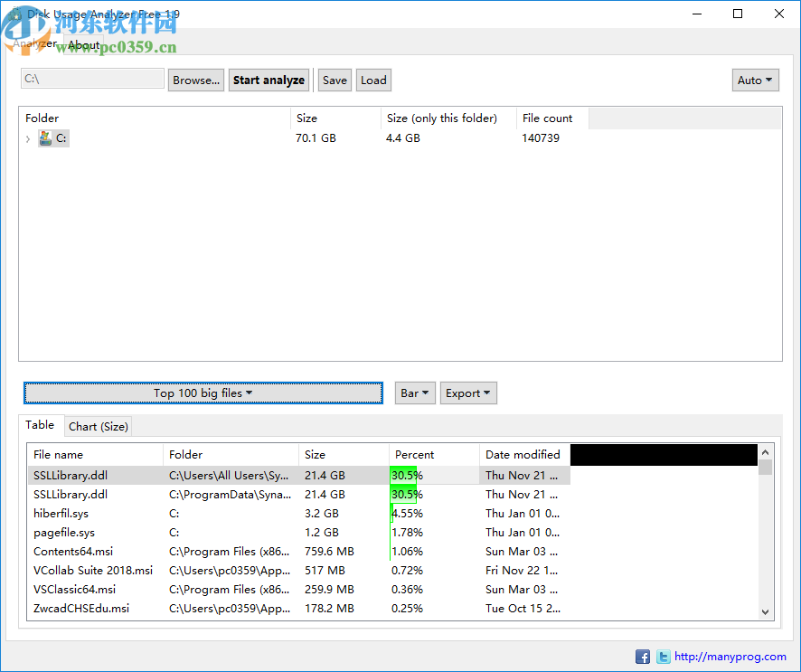Open the manyprog.com link

tap(729, 656)
